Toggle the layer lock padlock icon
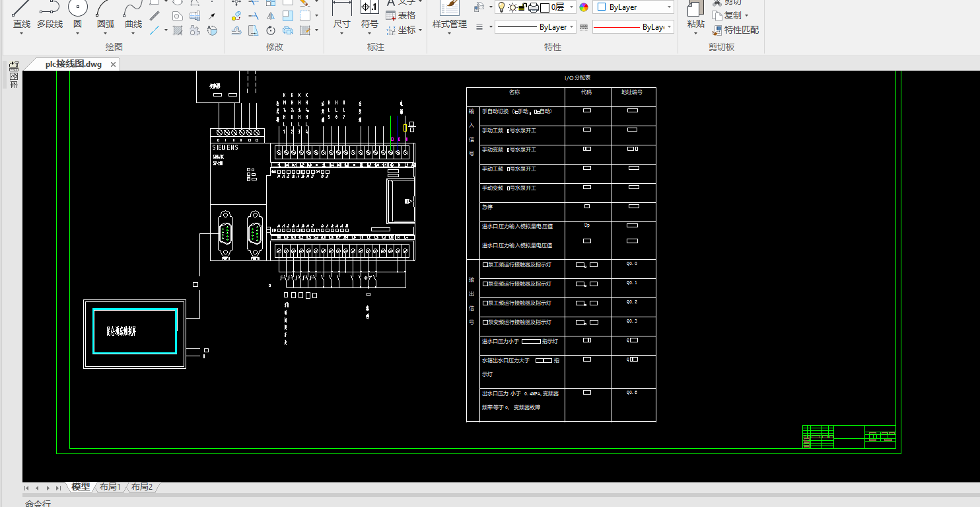Viewport: 980px width, 507px height. pyautogui.click(x=522, y=7)
